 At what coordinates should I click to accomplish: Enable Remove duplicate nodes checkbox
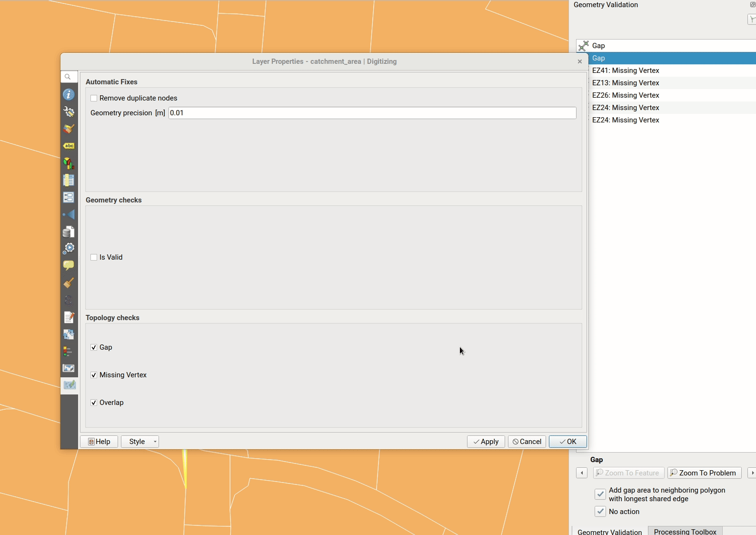point(94,98)
